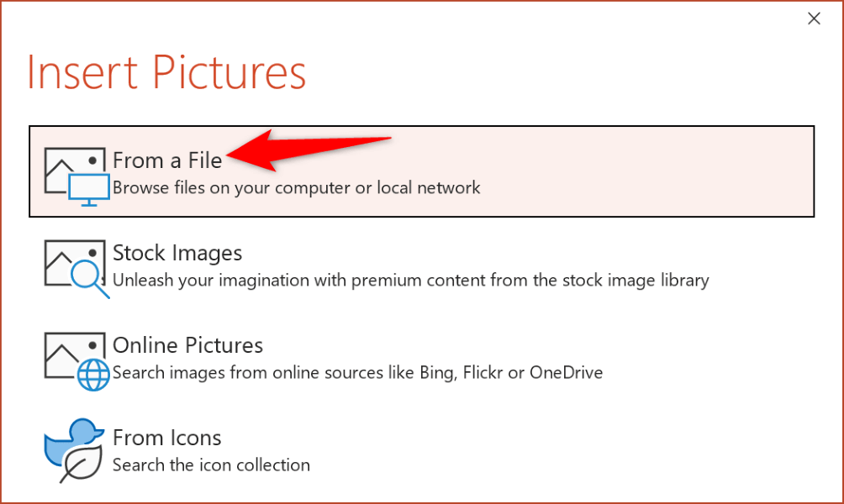Viewport: 844px width, 504px height.
Task: Select the "Stock Images" option title
Action: point(177,253)
